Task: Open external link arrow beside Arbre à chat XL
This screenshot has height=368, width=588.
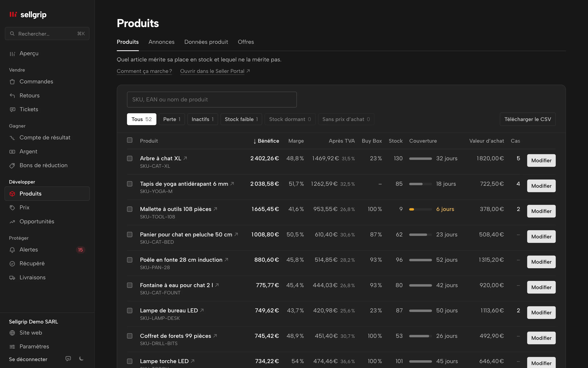Action: (185, 158)
